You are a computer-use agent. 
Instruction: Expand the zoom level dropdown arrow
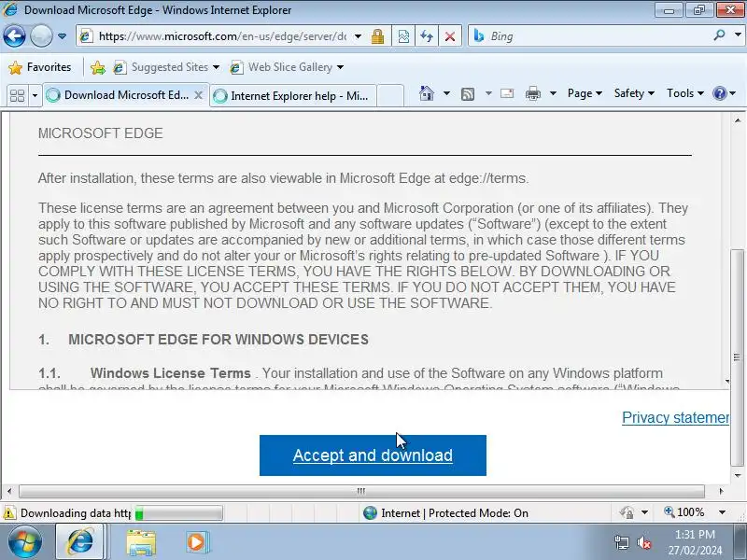point(722,512)
